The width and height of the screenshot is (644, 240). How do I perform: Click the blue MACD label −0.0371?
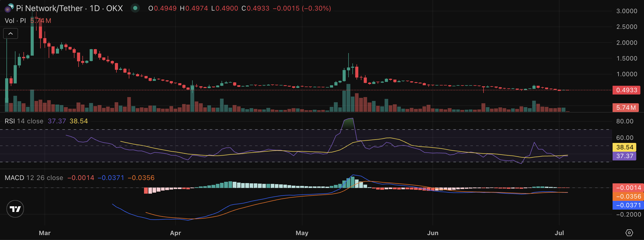tap(628, 205)
